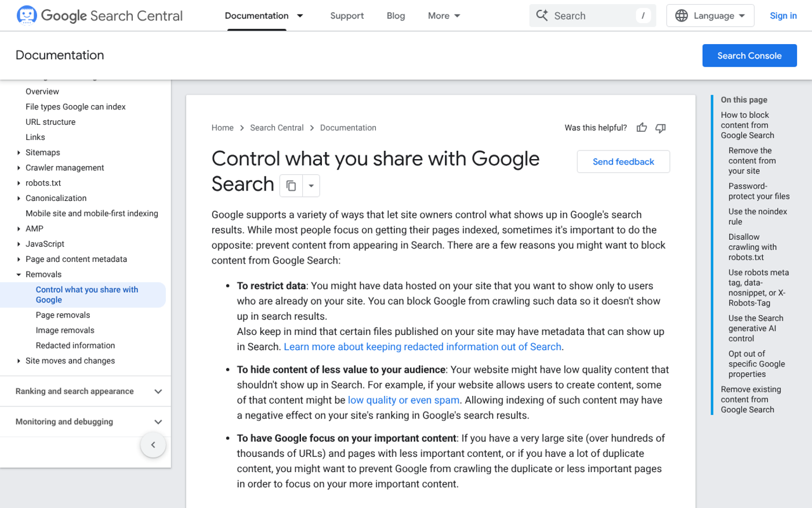Open the Documentation tab
The height and width of the screenshot is (508, 812).
click(256, 16)
